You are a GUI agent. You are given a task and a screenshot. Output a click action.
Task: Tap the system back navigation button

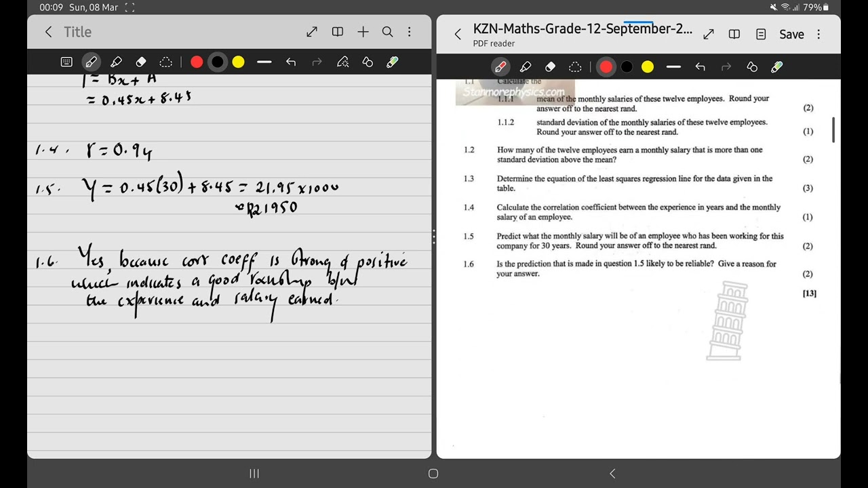click(x=612, y=474)
